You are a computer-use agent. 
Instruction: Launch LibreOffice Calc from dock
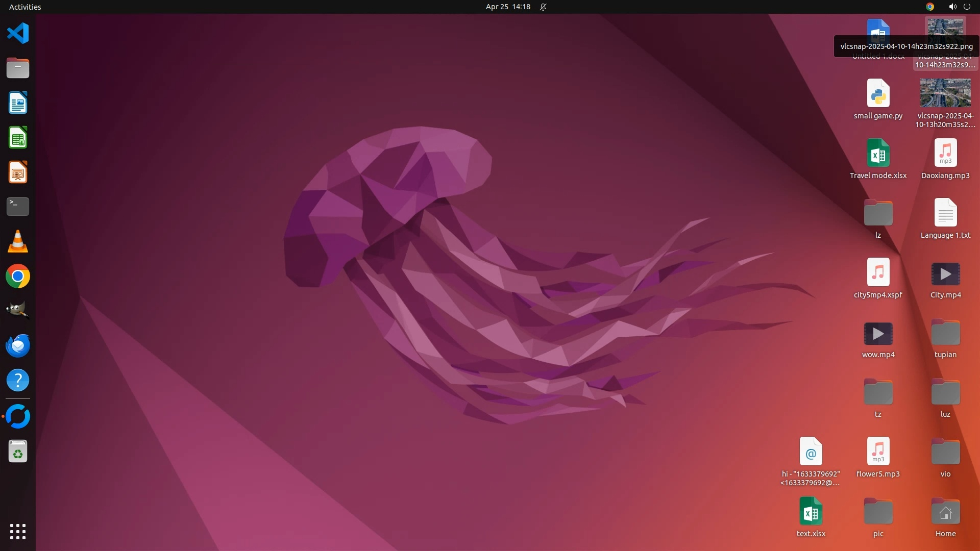click(x=18, y=138)
